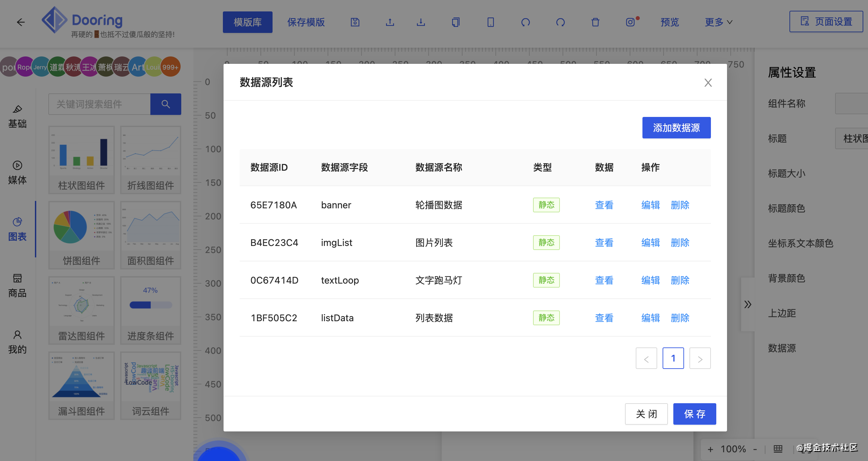Select the 柱状图组件 thumbnail
The image size is (868, 461).
click(82, 160)
